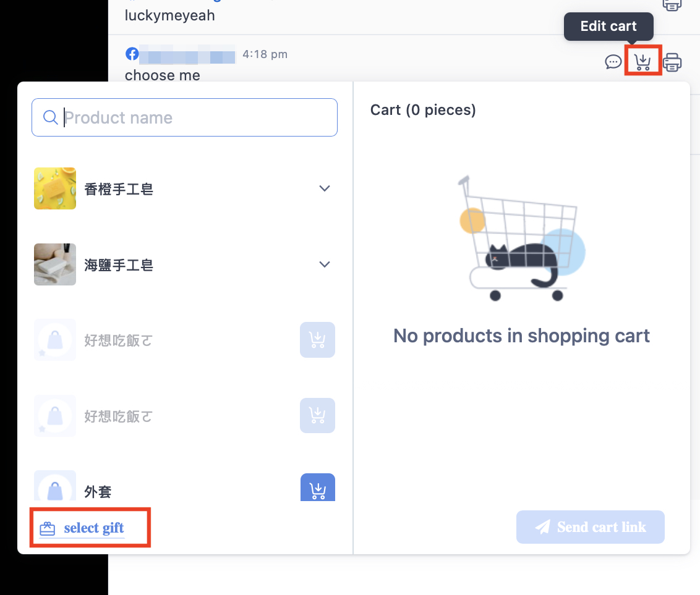Screen dimensions: 700x595
Task: Click the luckymeyeah comment text
Action: coord(169,15)
